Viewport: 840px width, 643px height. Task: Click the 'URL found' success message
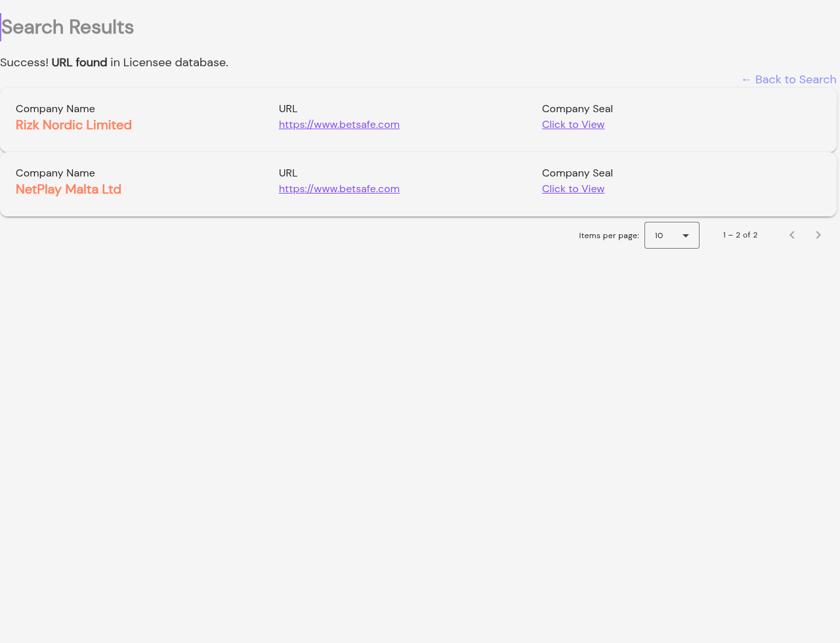pyautogui.click(x=79, y=62)
